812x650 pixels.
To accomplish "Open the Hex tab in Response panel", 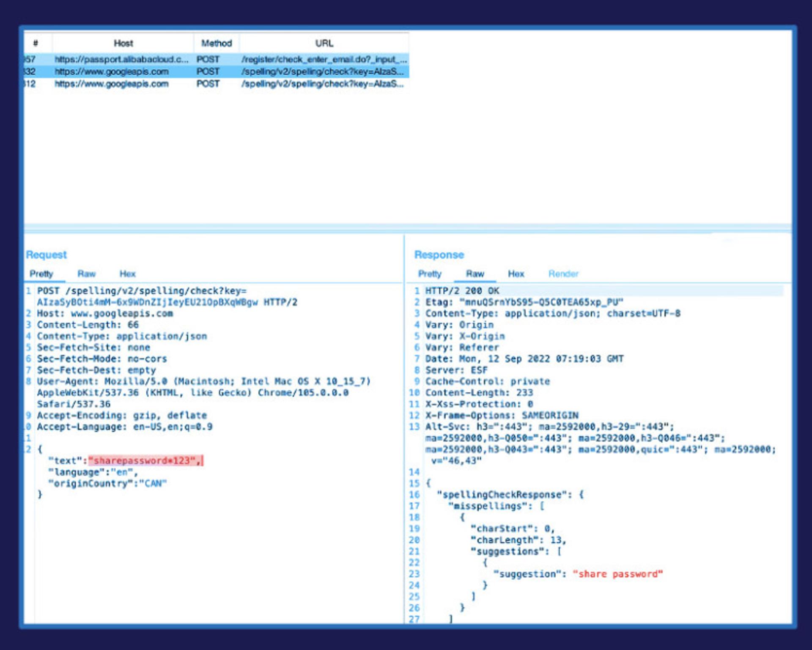I will 516,274.
